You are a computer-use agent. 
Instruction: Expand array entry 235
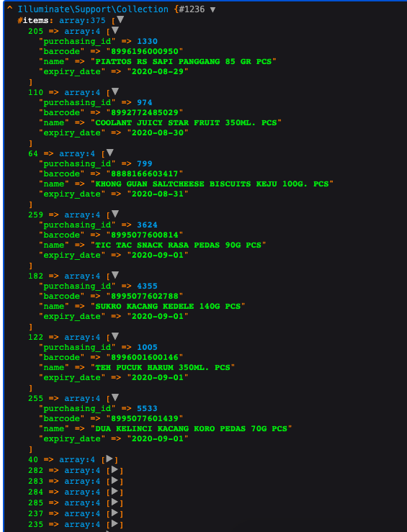coord(115,524)
